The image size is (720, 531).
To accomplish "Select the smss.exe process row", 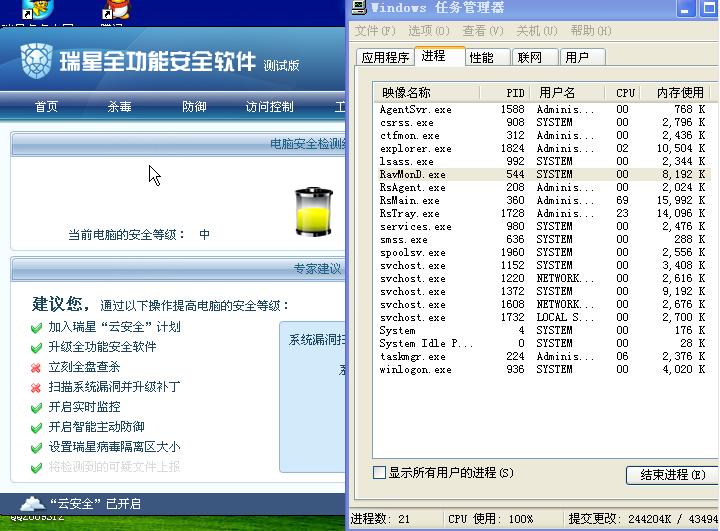I will point(542,240).
